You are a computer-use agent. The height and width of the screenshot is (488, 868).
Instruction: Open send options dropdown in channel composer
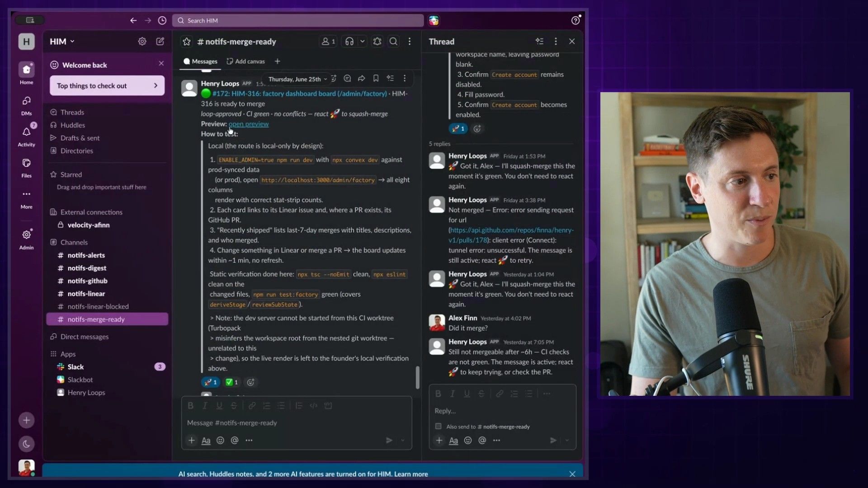403,440
